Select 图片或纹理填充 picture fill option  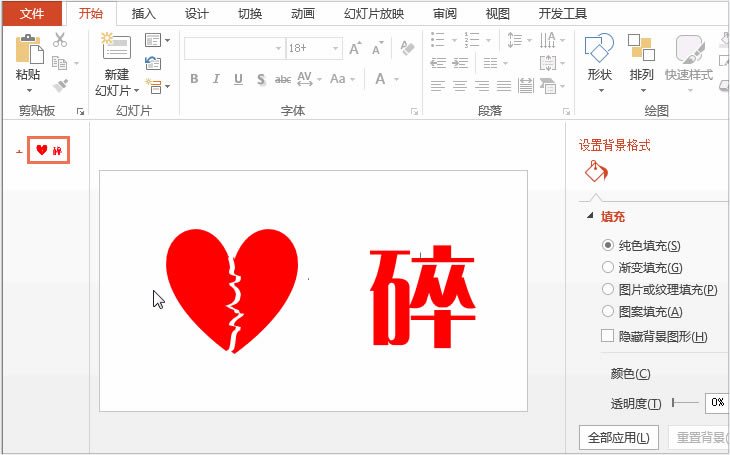[608, 289]
